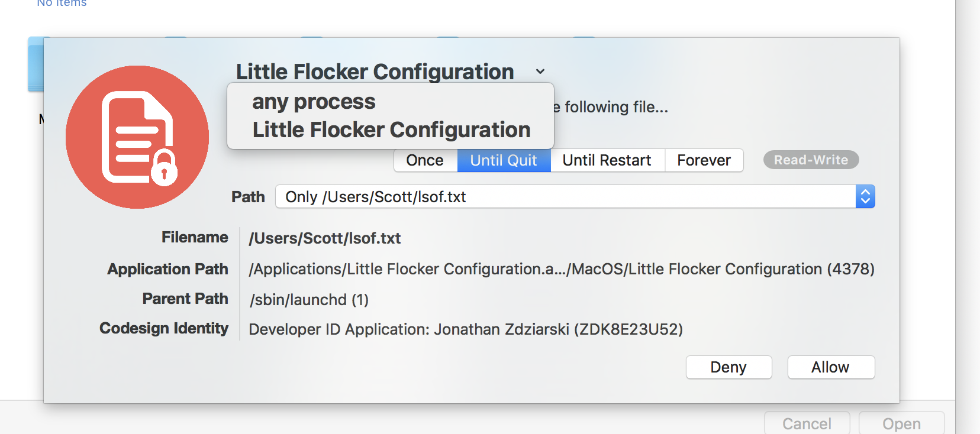Toggle the Read-Write access pill

click(x=811, y=160)
